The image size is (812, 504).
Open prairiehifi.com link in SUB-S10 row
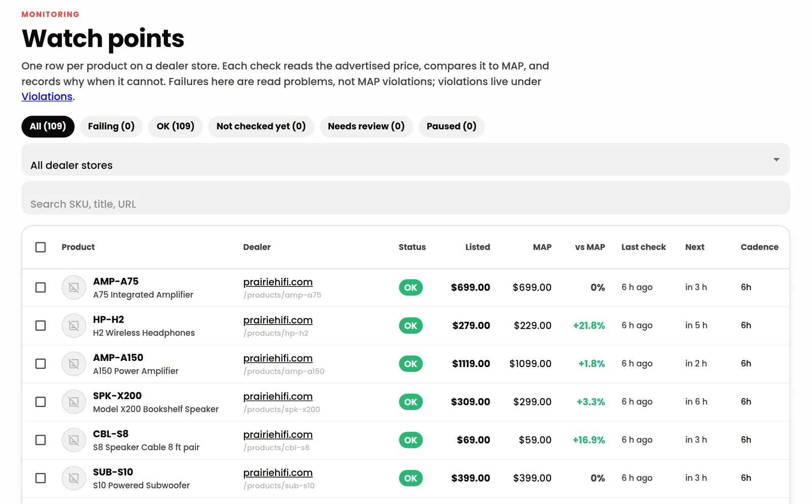(x=278, y=473)
